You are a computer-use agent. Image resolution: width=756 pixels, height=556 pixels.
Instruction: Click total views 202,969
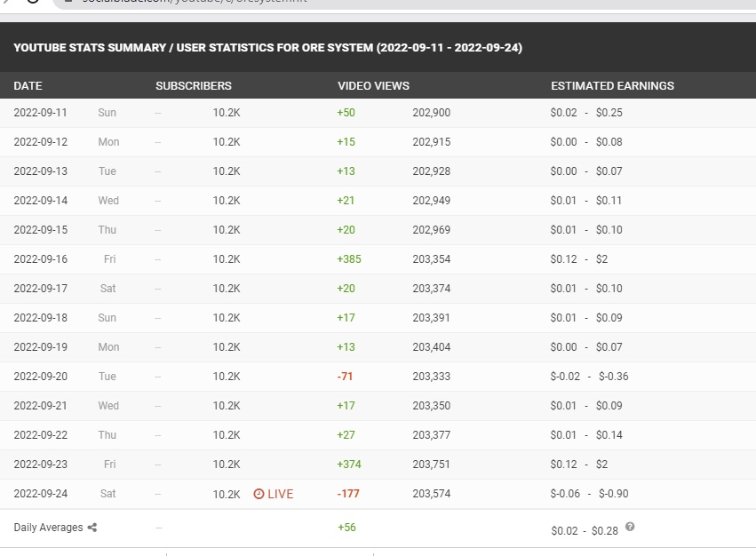pos(432,229)
